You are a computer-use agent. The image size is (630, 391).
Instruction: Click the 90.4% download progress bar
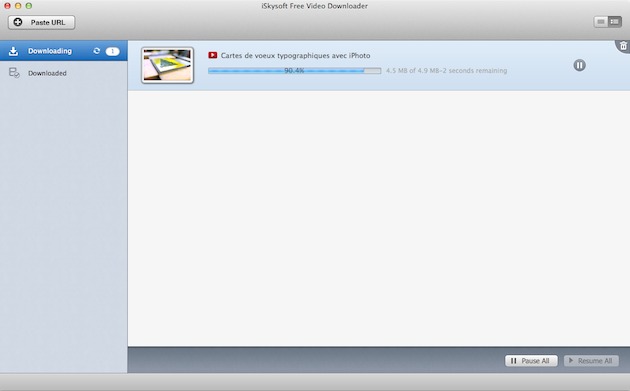(x=295, y=71)
